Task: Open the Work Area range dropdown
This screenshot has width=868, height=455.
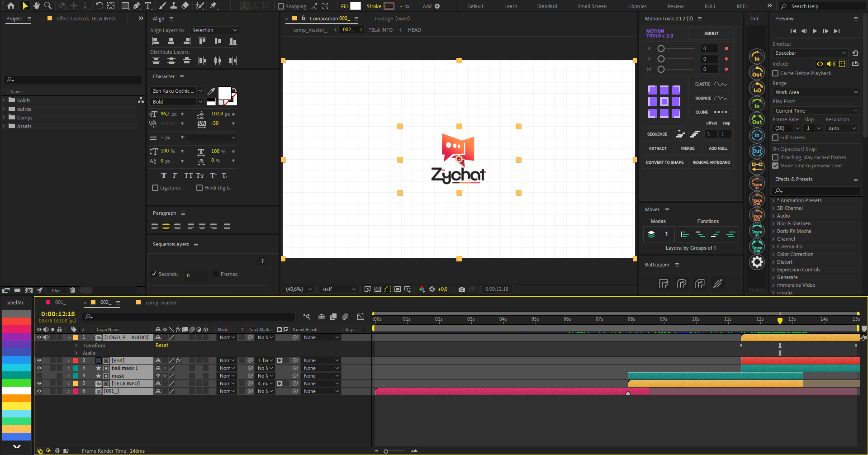Action: [x=816, y=92]
